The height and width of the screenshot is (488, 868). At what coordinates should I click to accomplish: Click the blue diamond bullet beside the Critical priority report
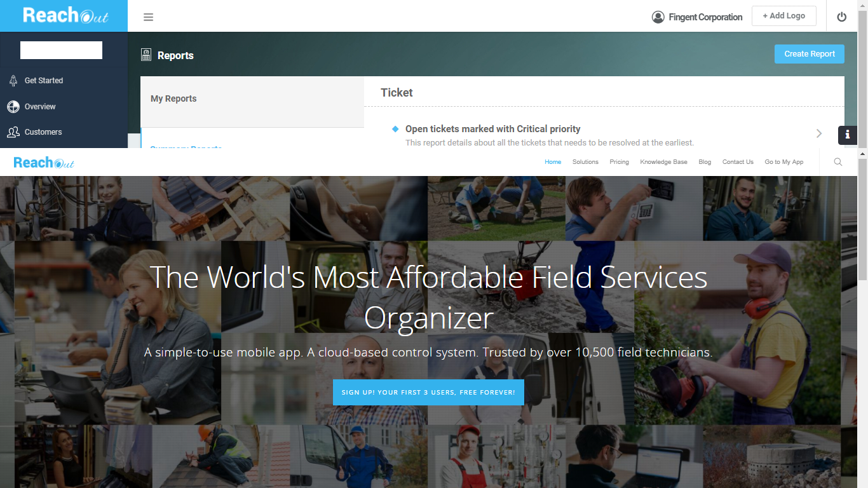point(395,129)
